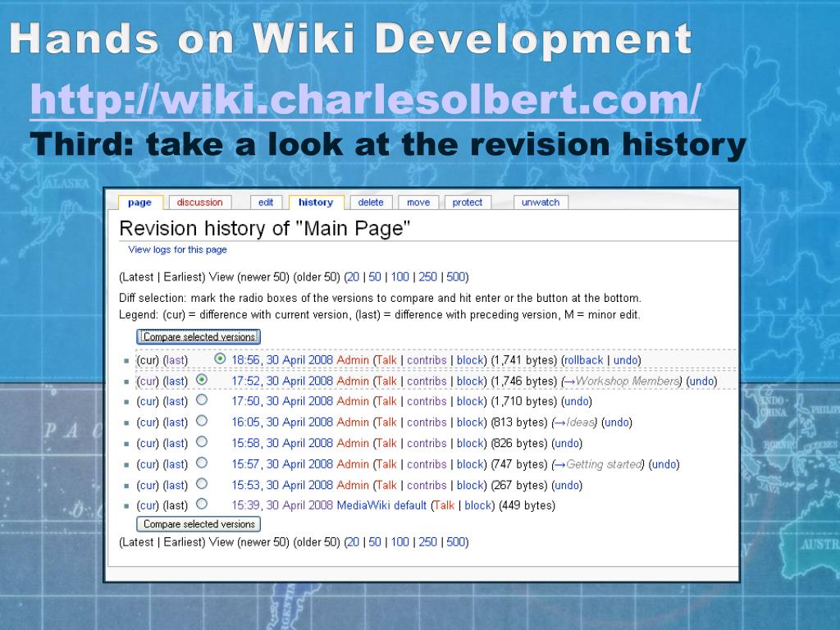Screen dimensions: 840x630
Task: Open the move tab
Action: click(418, 203)
